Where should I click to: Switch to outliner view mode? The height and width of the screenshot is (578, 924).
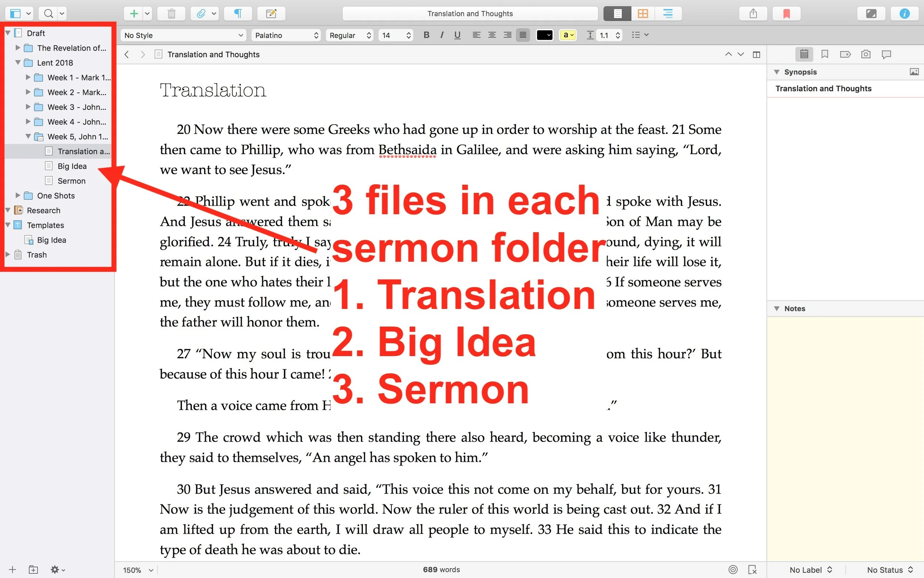(668, 14)
